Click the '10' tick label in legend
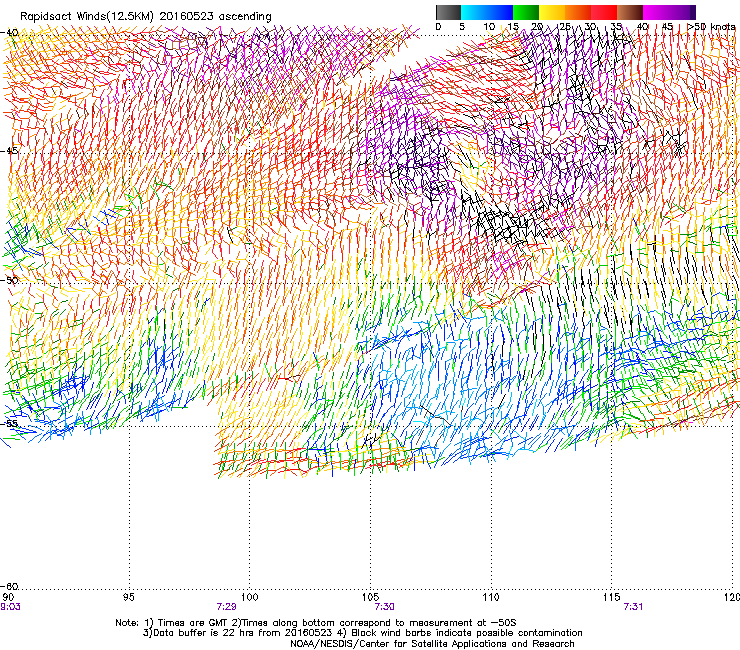 [x=489, y=27]
